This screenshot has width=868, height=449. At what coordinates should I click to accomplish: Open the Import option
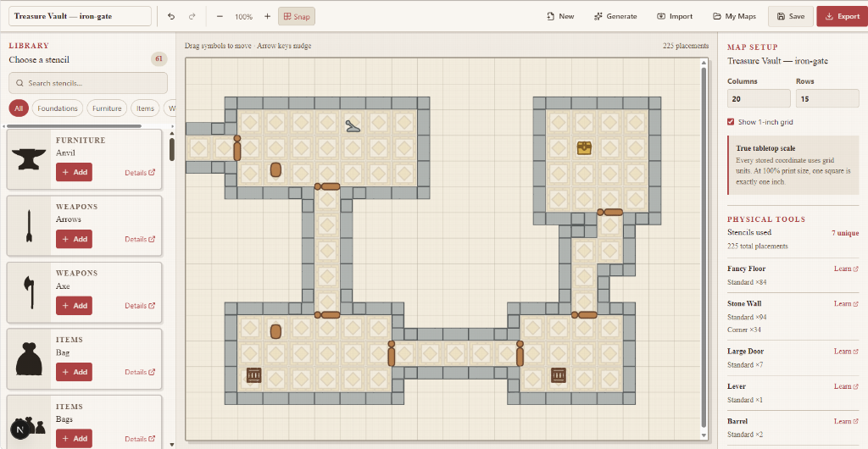point(674,17)
